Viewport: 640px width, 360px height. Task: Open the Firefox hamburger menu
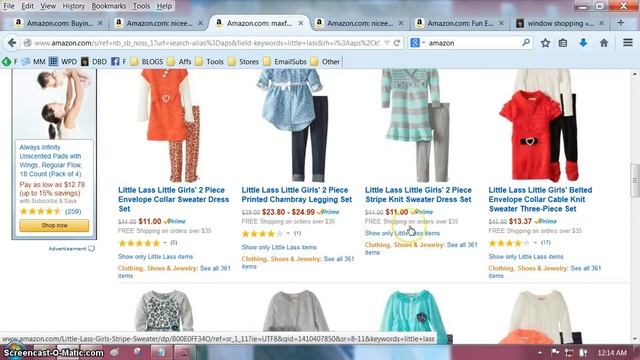click(628, 42)
